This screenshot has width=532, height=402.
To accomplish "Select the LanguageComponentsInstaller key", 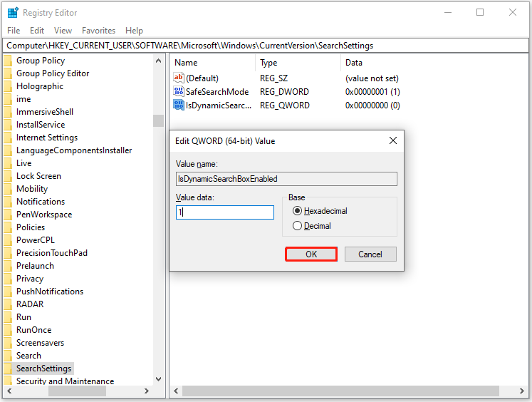I will tap(74, 150).
